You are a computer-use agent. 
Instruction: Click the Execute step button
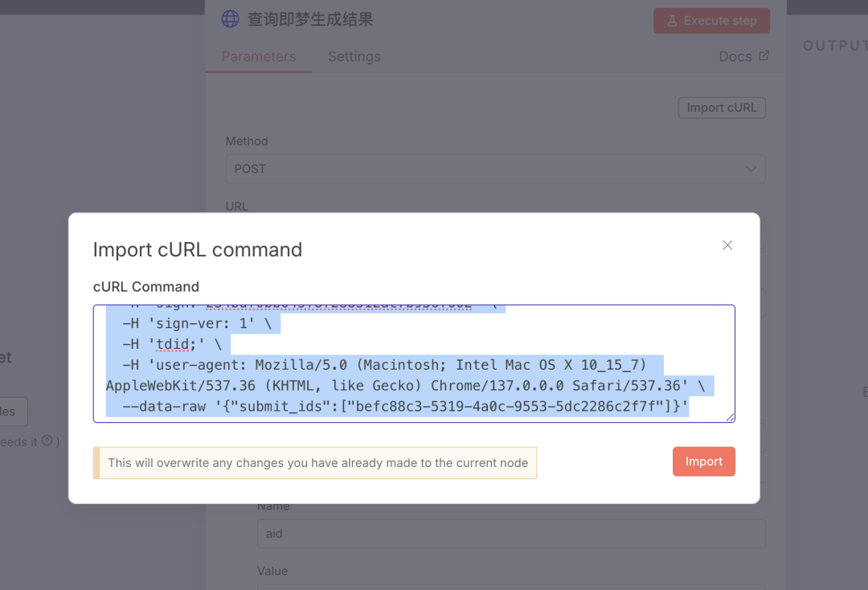tap(711, 20)
